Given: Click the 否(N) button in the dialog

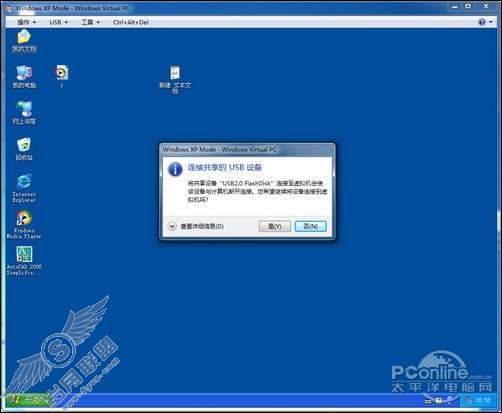Looking at the screenshot, I should 311,226.
